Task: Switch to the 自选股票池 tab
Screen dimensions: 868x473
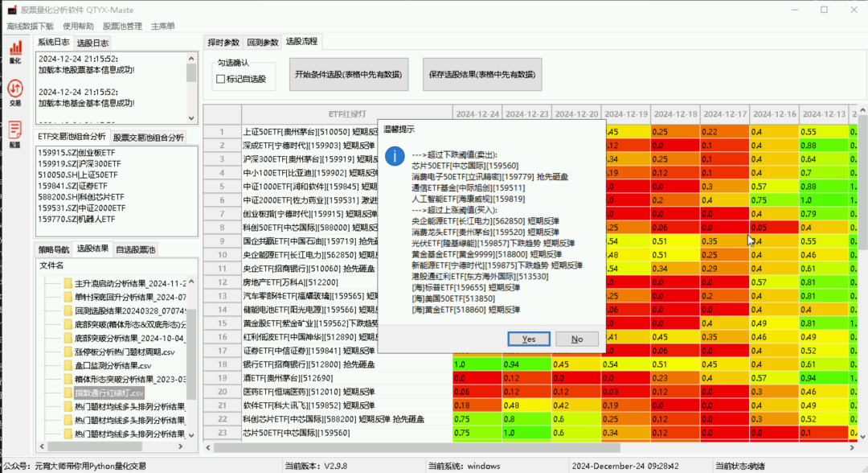Action: pyautogui.click(x=136, y=250)
